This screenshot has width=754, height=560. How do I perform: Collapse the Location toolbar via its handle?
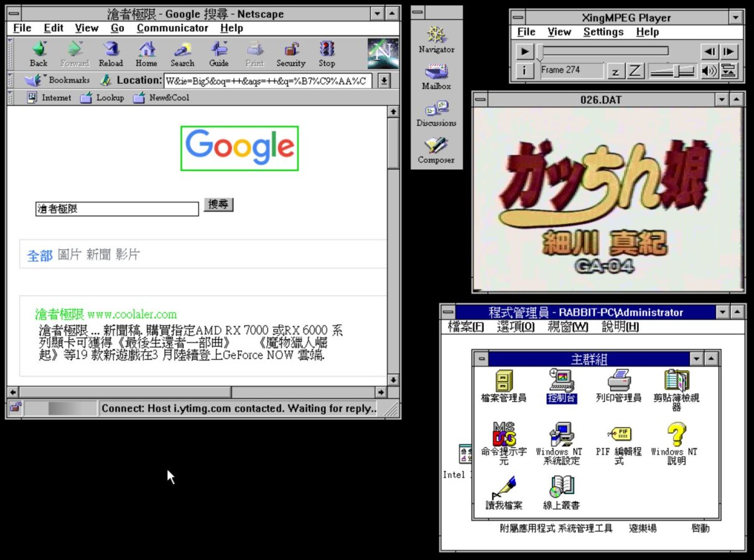[x=10, y=80]
